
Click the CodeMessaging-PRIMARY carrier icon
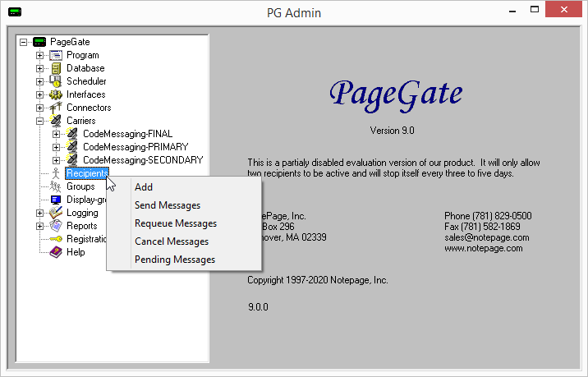point(72,147)
